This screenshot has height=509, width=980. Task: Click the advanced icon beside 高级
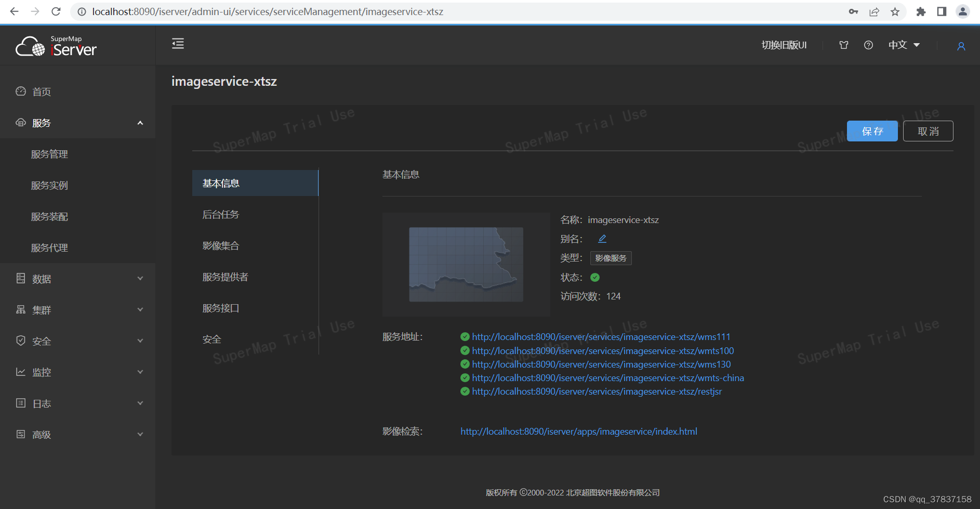21,435
